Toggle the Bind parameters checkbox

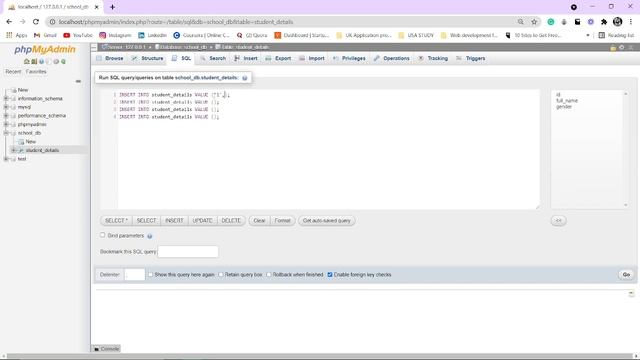(x=102, y=235)
